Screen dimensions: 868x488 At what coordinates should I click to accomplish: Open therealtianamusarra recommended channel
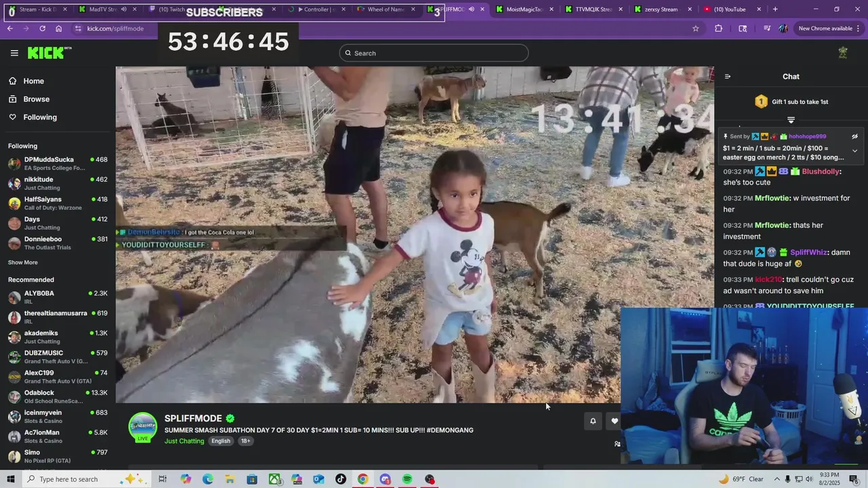click(58, 317)
